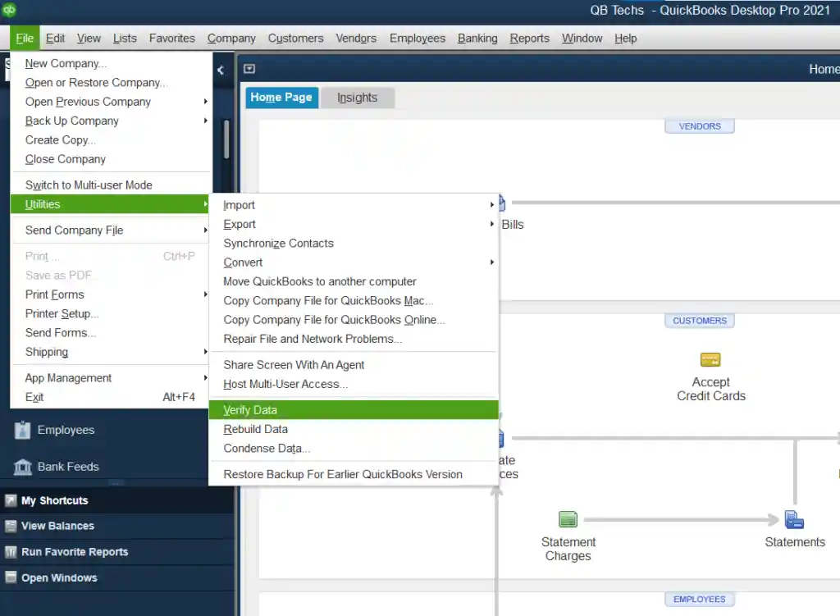Open the Customers menu
This screenshot has height=616, width=840.
(x=295, y=38)
